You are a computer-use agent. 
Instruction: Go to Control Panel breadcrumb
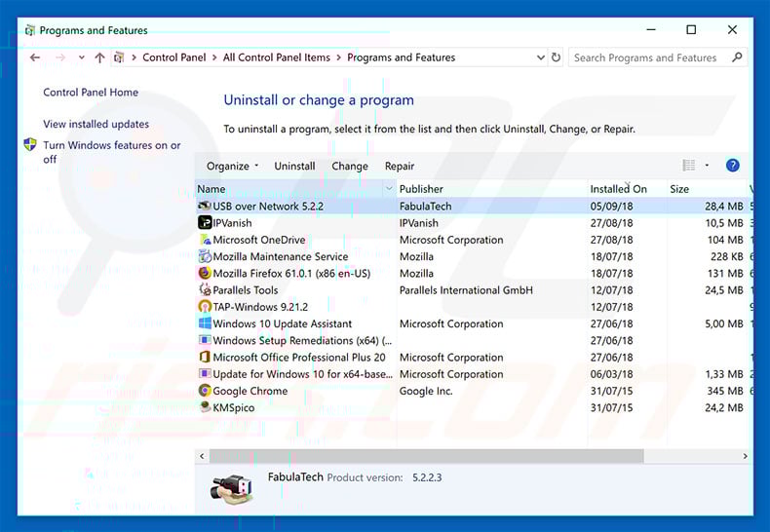173,57
